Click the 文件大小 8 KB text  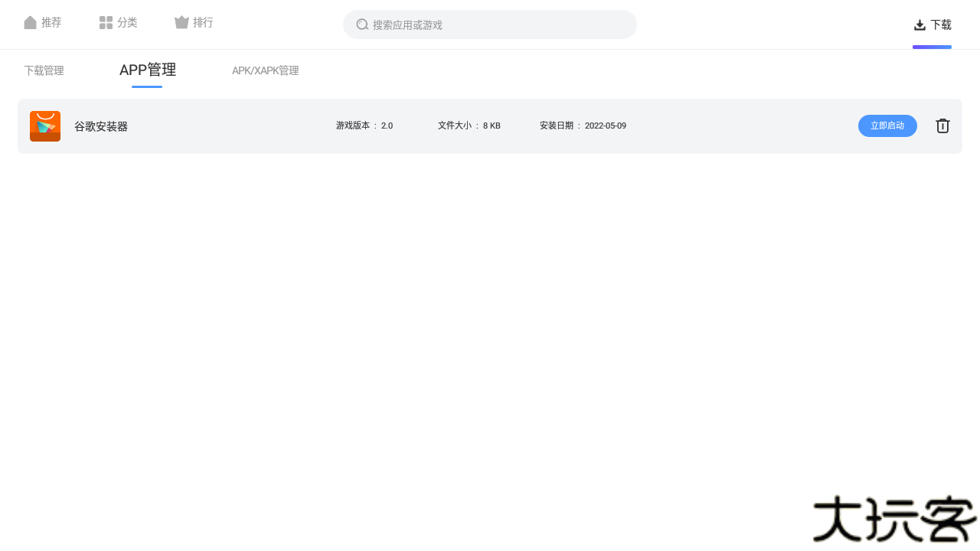(x=469, y=126)
